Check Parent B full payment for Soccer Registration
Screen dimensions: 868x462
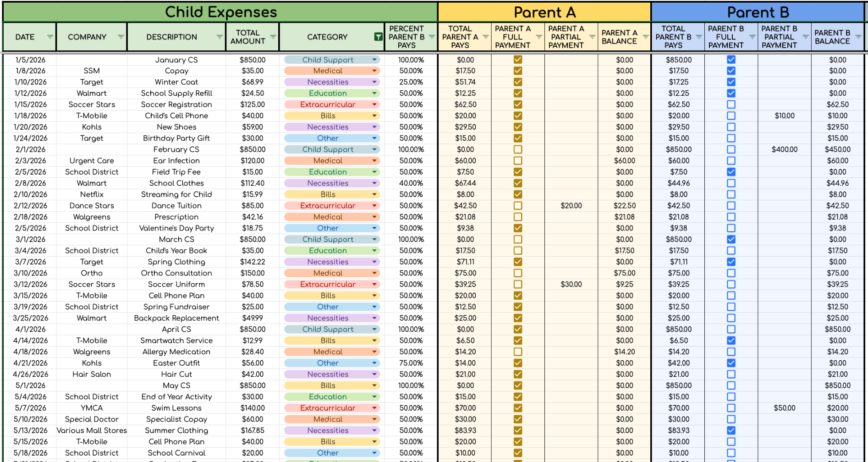pyautogui.click(x=731, y=104)
